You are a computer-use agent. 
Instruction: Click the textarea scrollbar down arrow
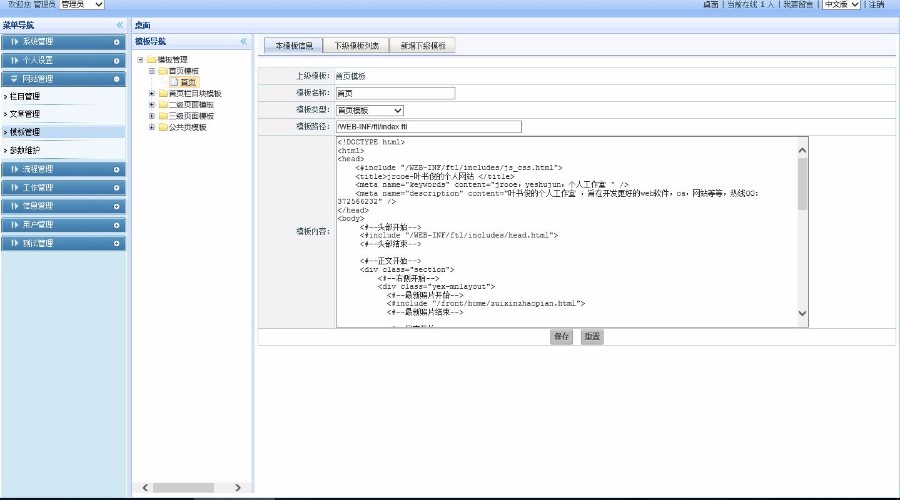click(802, 313)
